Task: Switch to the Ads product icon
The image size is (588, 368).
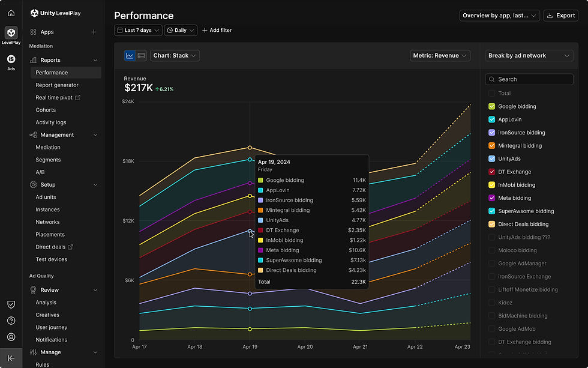Action: point(11,59)
